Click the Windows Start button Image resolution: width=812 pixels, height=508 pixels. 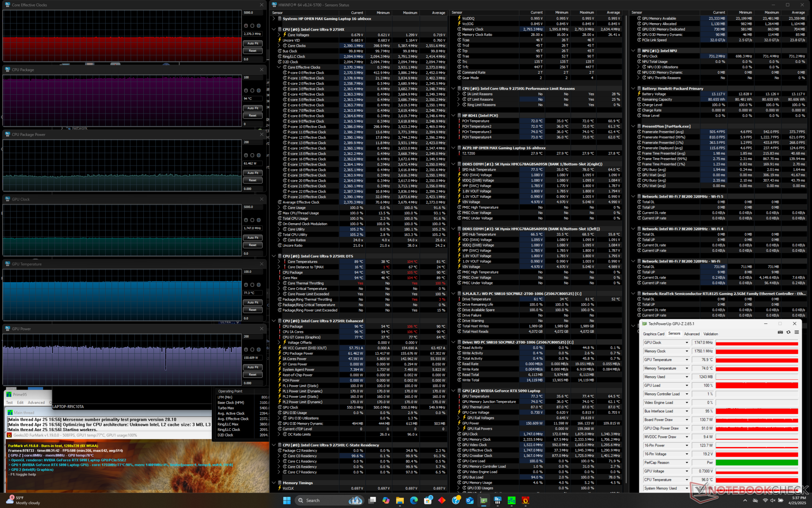287,500
